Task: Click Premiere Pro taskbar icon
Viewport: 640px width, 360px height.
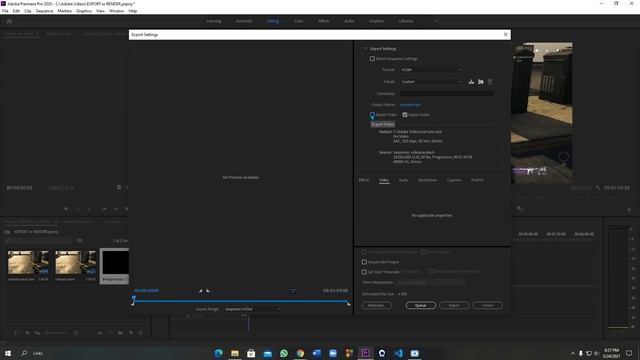Action: pyautogui.click(x=365, y=353)
